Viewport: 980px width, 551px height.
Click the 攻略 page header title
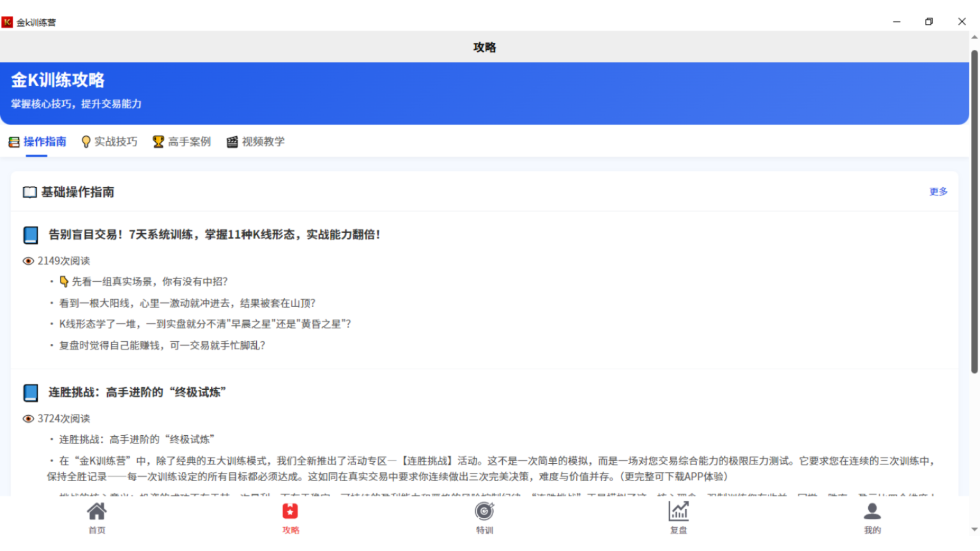(x=484, y=47)
